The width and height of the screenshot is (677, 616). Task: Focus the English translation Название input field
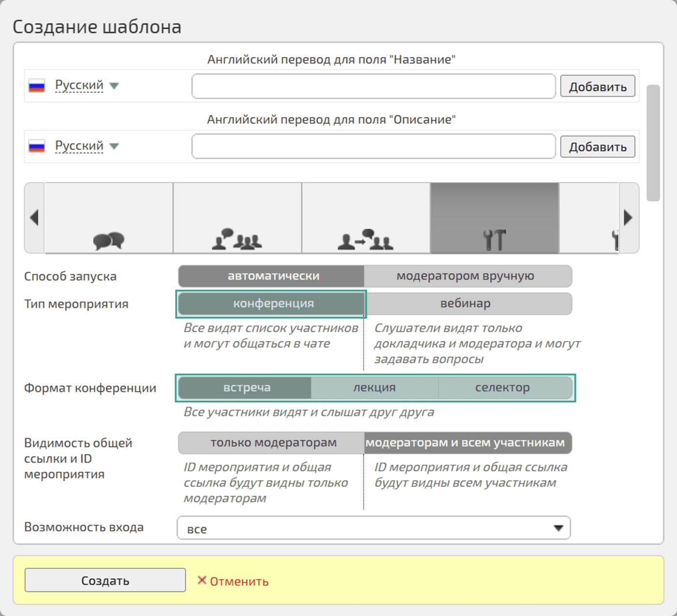[x=373, y=86]
